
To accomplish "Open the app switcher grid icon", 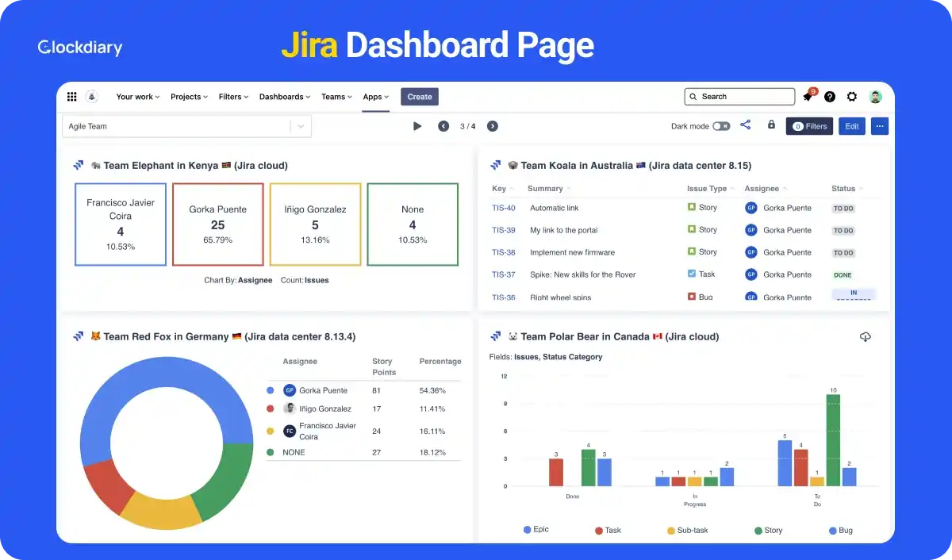I will click(71, 97).
